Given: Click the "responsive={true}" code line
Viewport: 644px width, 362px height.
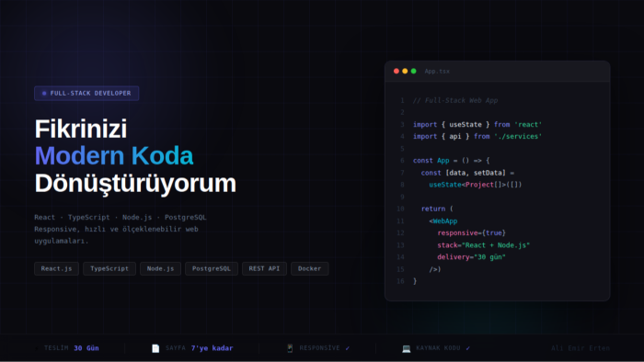Looking at the screenshot, I should coord(471,232).
